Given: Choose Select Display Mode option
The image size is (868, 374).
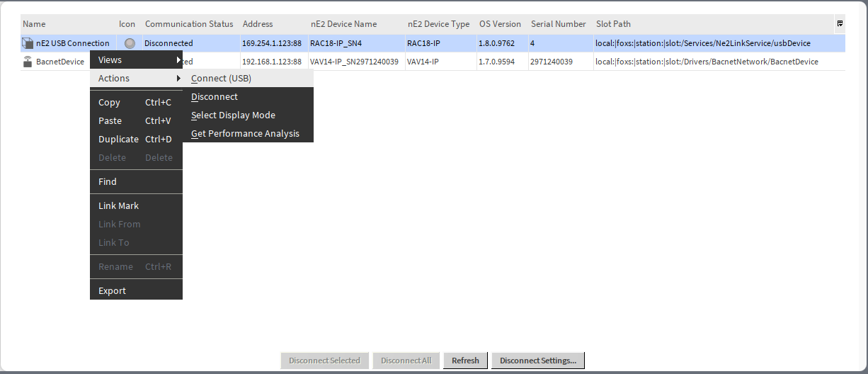Looking at the screenshot, I should point(233,115).
